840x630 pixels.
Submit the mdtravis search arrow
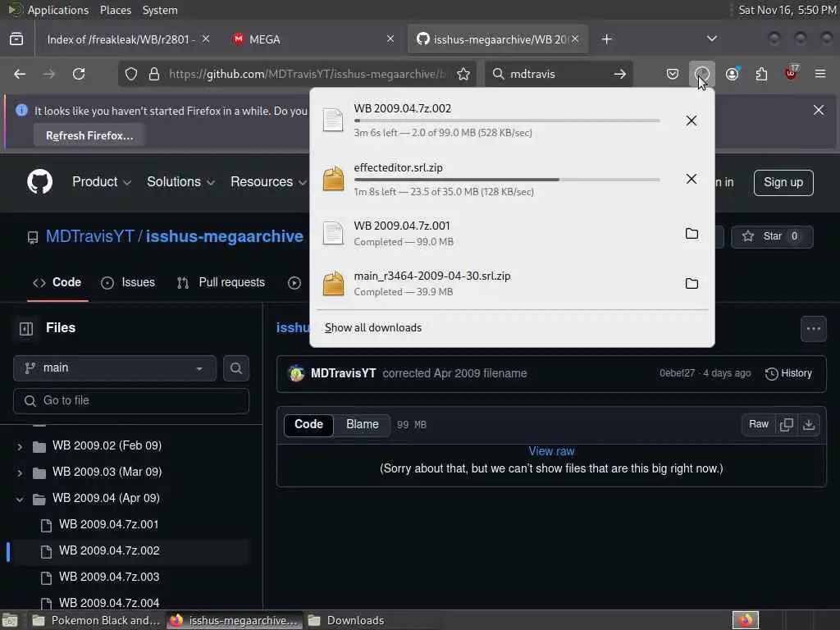(620, 74)
